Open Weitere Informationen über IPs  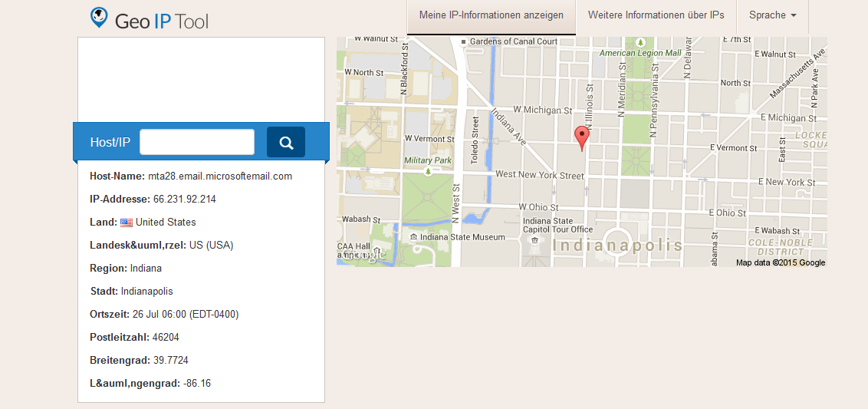tap(656, 15)
